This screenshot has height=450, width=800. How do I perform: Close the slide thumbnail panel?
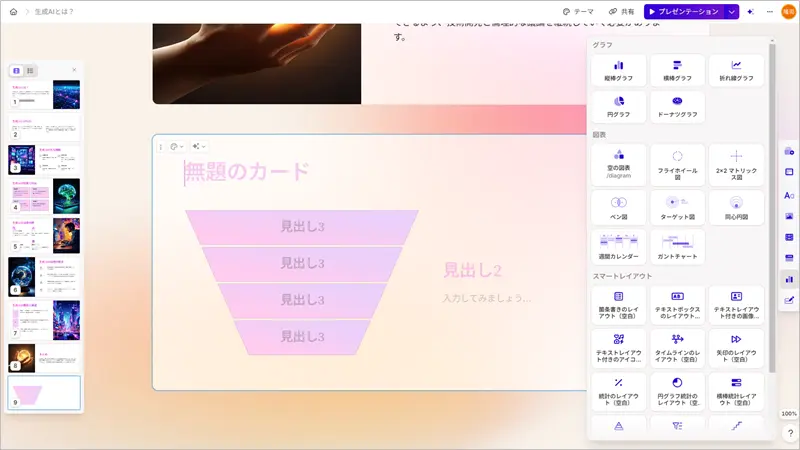click(73, 70)
